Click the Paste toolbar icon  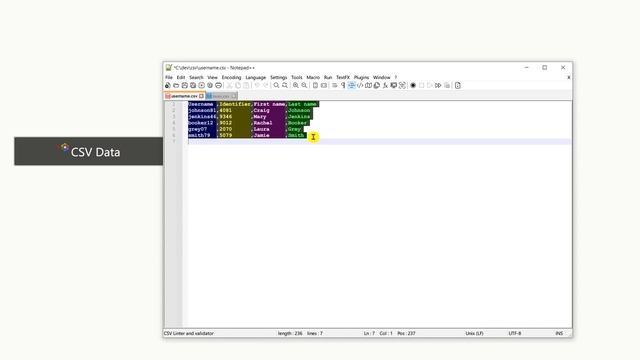pos(246,85)
